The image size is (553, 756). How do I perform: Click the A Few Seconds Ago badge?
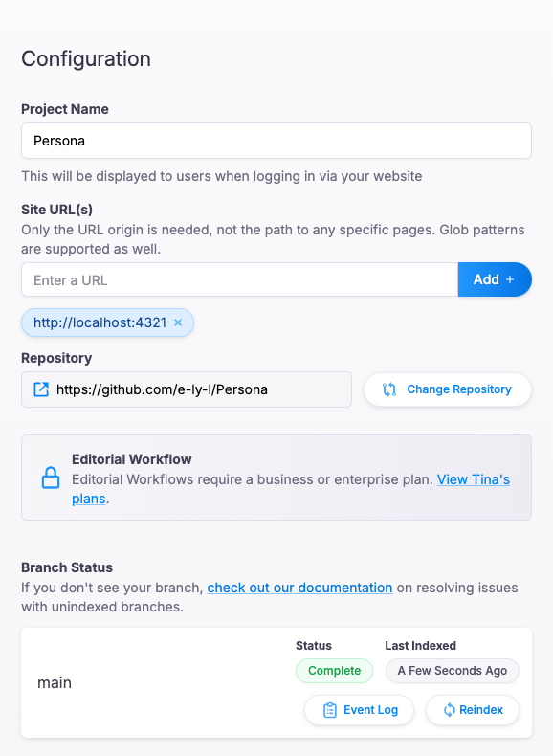[453, 671]
